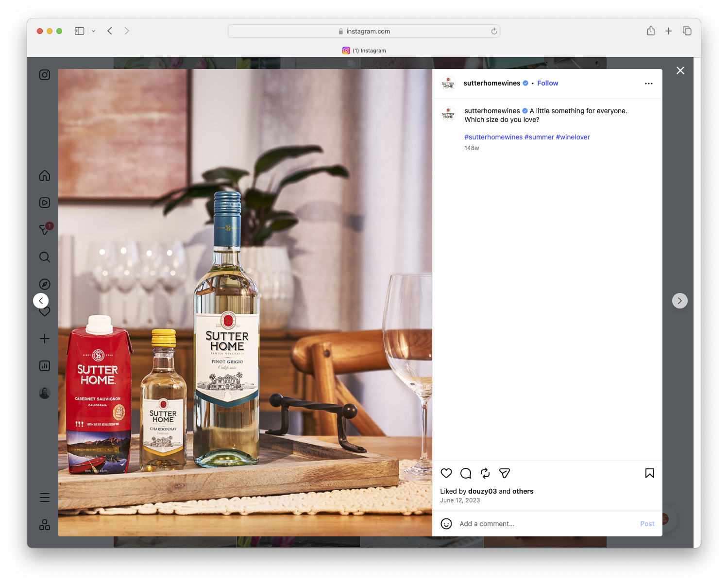The width and height of the screenshot is (728, 584).
Task: Go back in Safari
Action: (x=110, y=31)
